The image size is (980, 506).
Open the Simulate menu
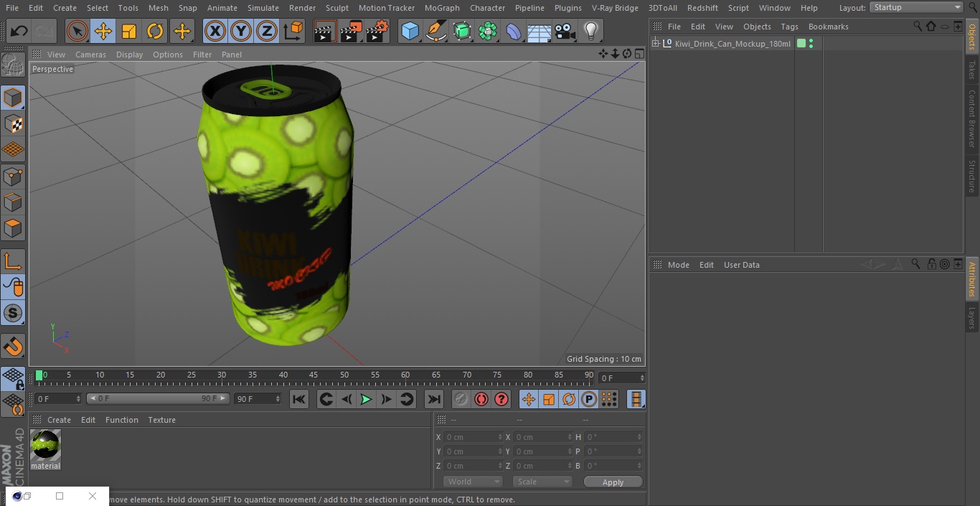263,8
